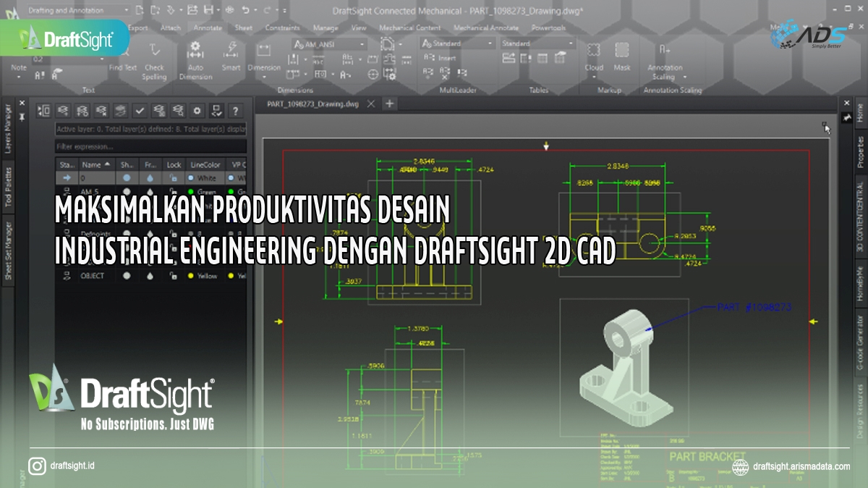
Task: Click the Filter expression input field
Action: [x=151, y=147]
